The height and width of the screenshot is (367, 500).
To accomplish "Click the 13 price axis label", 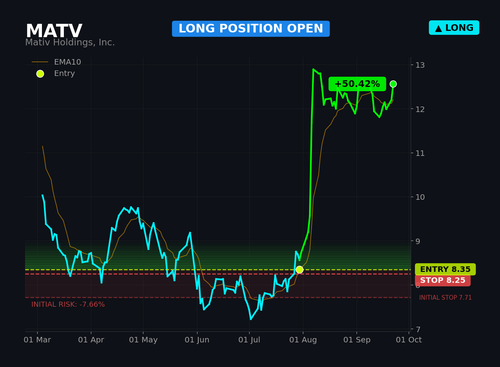I will point(420,65).
